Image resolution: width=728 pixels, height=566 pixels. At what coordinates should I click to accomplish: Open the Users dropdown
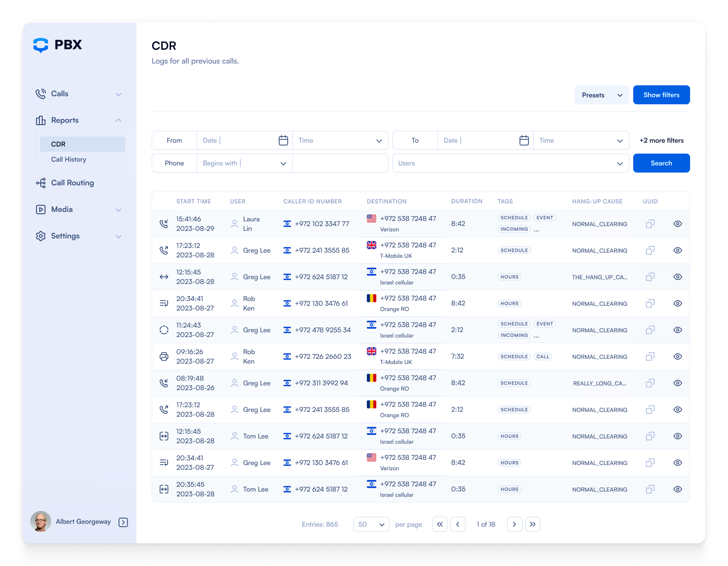(511, 163)
